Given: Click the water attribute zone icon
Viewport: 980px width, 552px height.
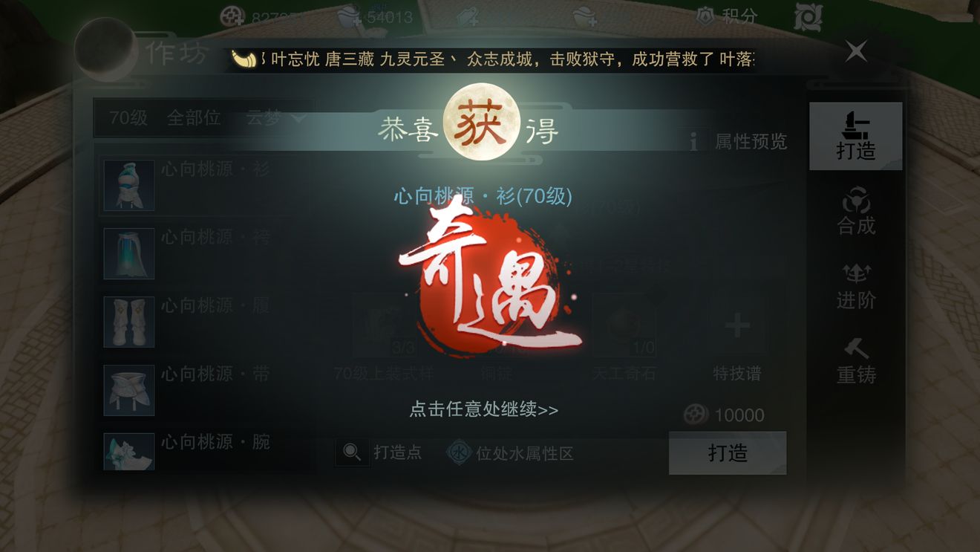Looking at the screenshot, I should (x=459, y=452).
